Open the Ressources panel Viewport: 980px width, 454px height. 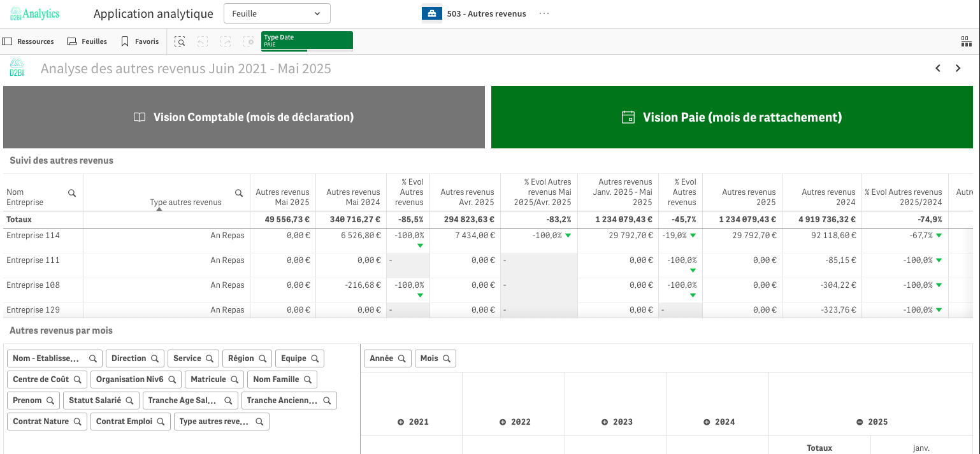[x=28, y=41]
